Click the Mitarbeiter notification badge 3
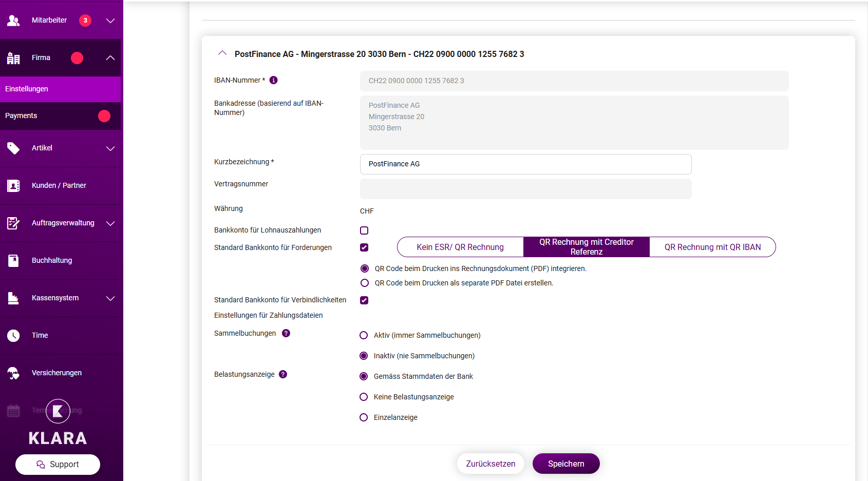Screen dimensions: 868x481 [85, 21]
